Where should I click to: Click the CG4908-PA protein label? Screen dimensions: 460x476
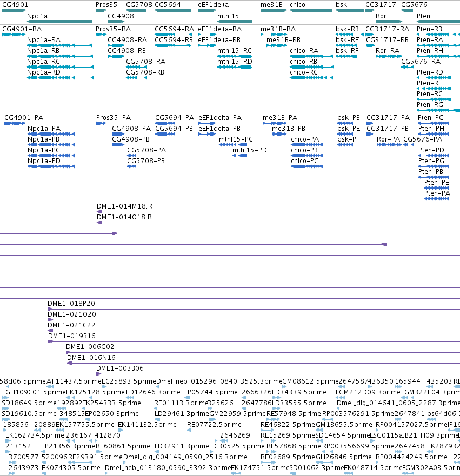[x=131, y=129]
